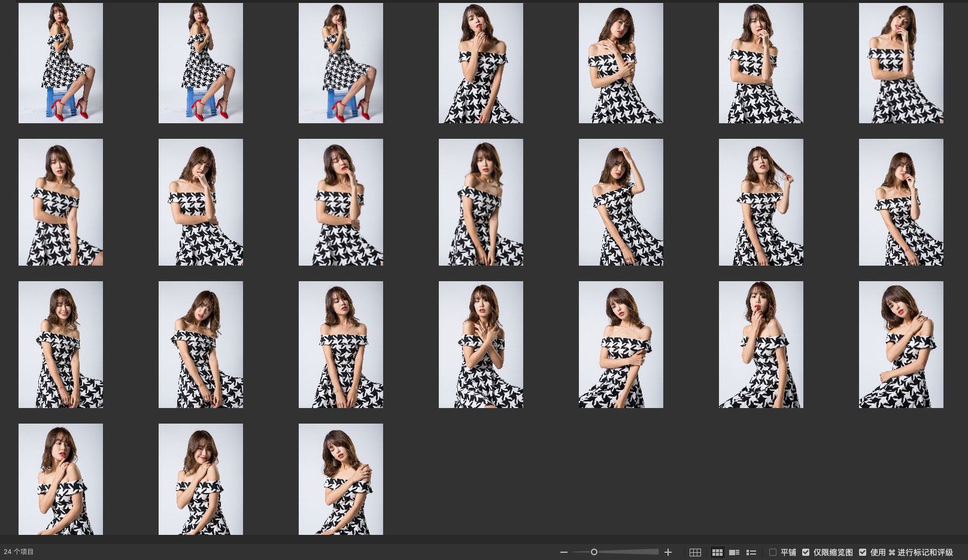Select first thumbnail in the bottom row

[60, 479]
